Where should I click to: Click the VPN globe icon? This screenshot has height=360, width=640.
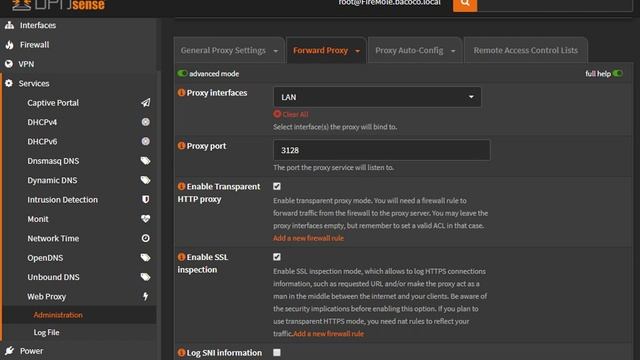tap(9, 64)
